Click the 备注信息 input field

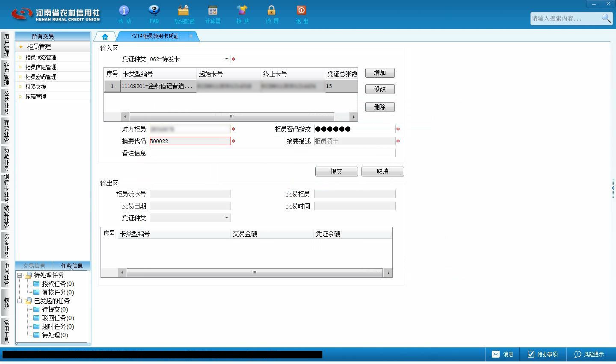coord(272,153)
